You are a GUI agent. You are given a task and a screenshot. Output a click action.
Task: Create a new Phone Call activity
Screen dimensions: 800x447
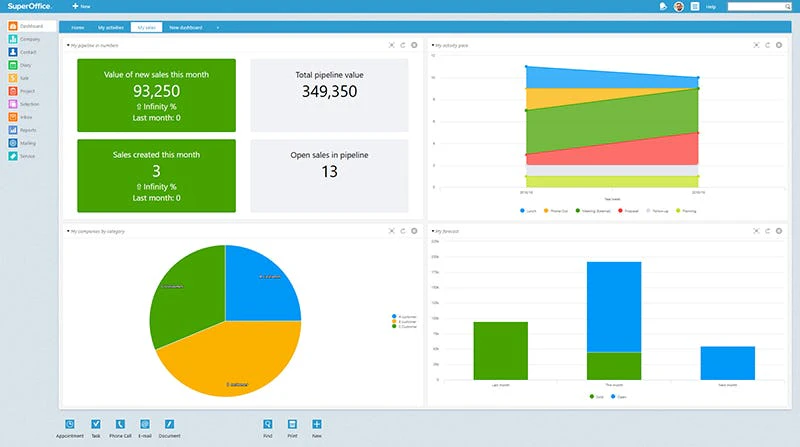point(120,428)
